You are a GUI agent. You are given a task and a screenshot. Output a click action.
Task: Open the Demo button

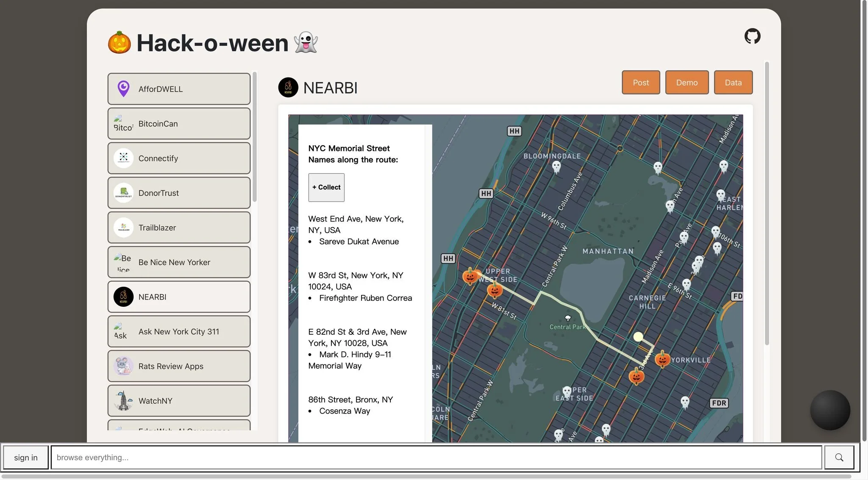tap(687, 82)
